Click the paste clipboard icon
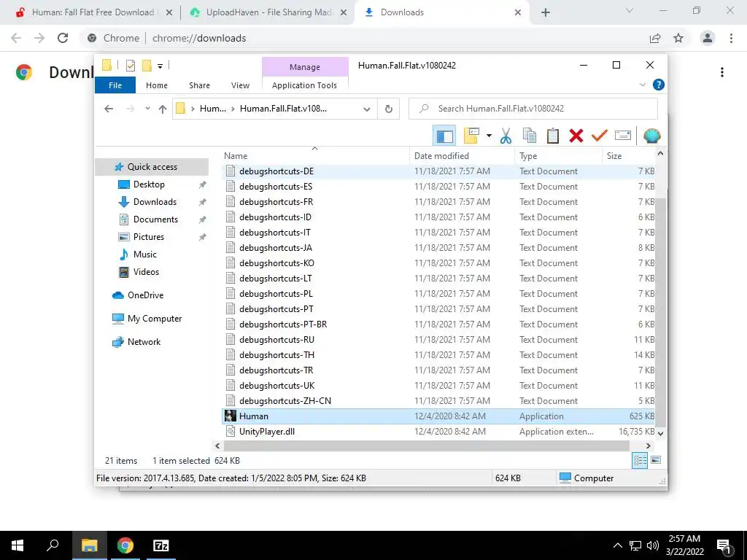This screenshot has width=747, height=560. (553, 136)
